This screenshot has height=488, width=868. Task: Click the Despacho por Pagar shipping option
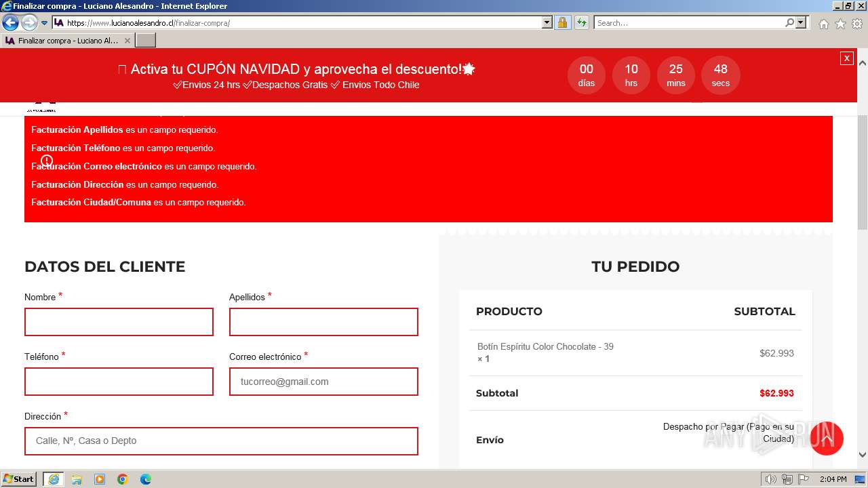[x=728, y=432]
